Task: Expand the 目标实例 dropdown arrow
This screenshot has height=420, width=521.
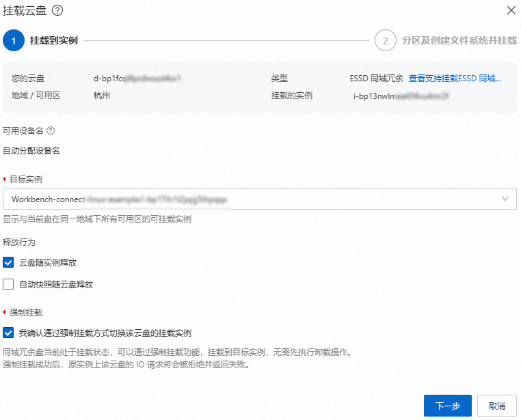Action: [x=505, y=199]
